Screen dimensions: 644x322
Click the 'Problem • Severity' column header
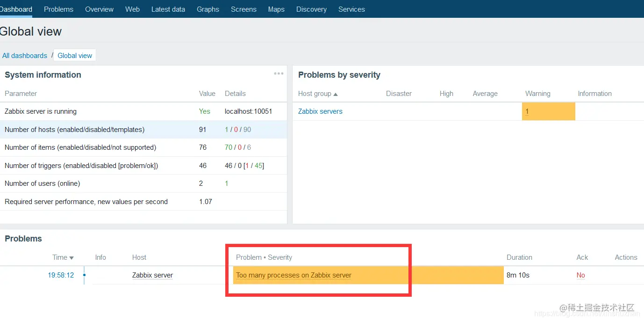[x=264, y=257]
